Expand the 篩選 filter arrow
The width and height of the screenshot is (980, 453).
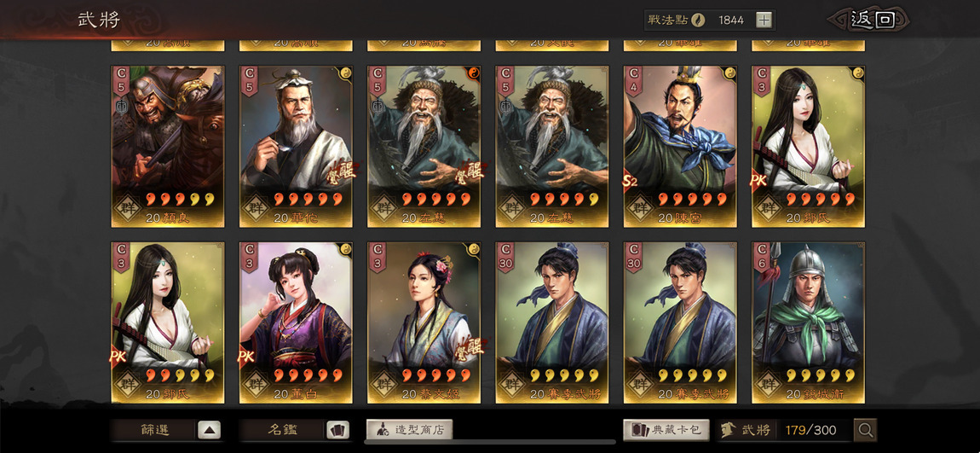(x=210, y=430)
